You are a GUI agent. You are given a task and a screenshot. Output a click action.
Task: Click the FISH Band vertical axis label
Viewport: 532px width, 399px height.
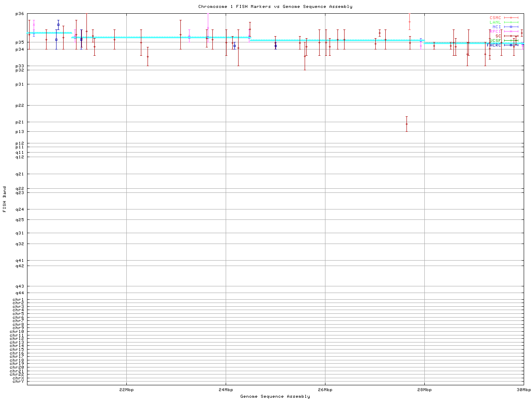5,199
